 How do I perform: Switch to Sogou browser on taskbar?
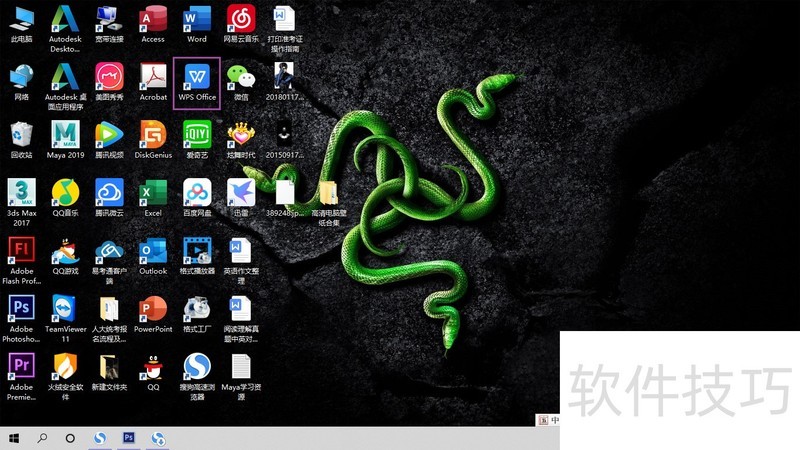[x=100, y=438]
